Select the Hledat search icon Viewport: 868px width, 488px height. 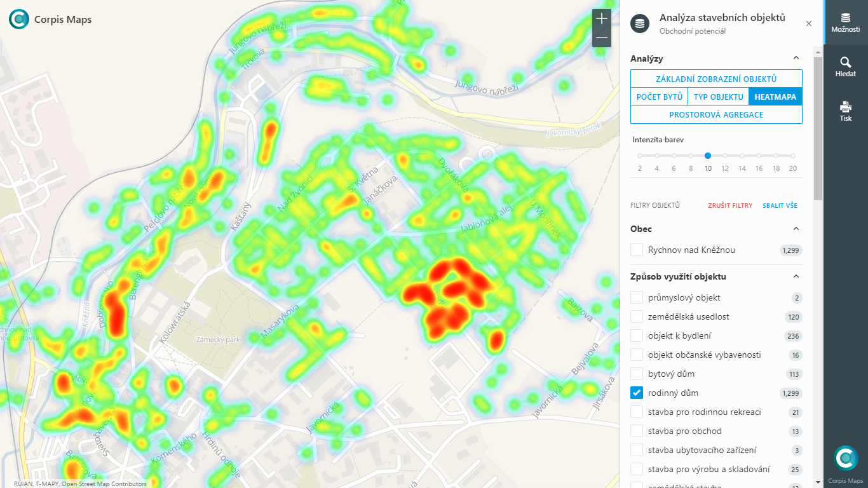[x=846, y=64]
